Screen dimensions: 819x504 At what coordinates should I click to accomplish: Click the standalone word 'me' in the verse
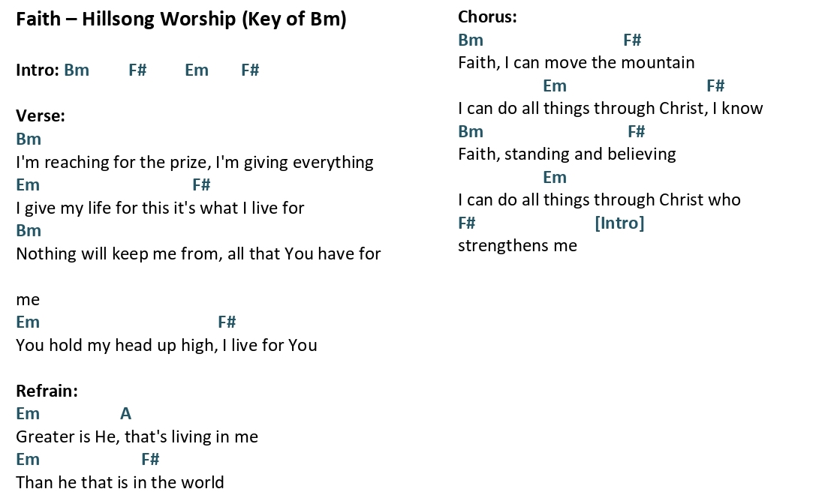coord(28,300)
